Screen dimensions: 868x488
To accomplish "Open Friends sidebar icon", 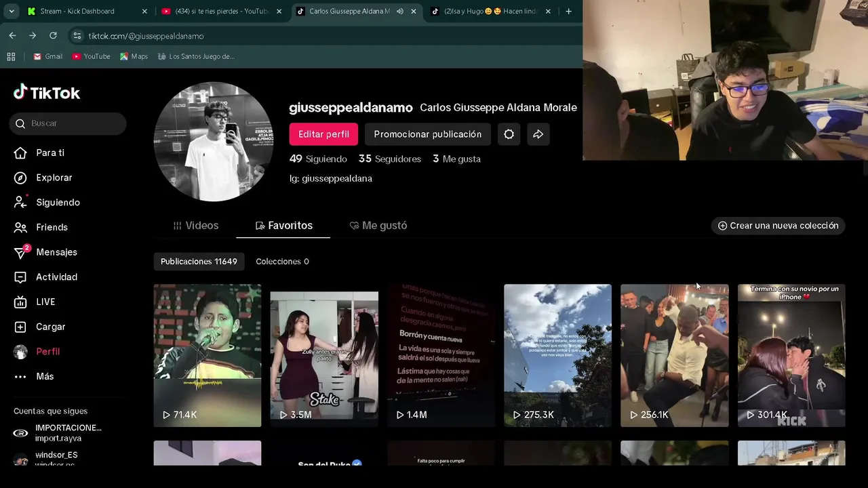I will pyautogui.click(x=20, y=227).
